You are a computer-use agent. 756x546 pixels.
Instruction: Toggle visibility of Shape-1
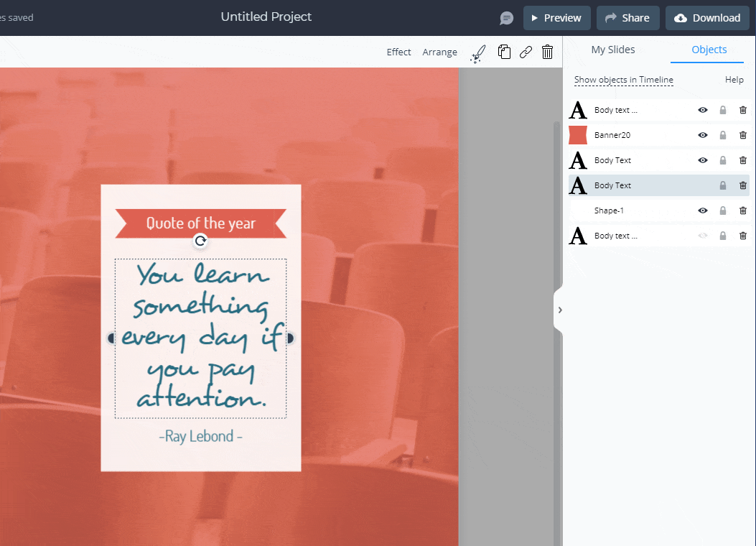703,210
